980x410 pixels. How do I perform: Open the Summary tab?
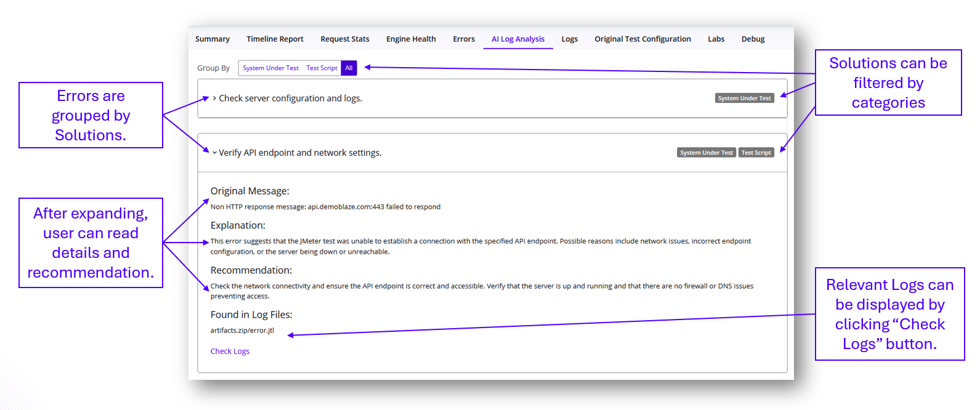213,39
